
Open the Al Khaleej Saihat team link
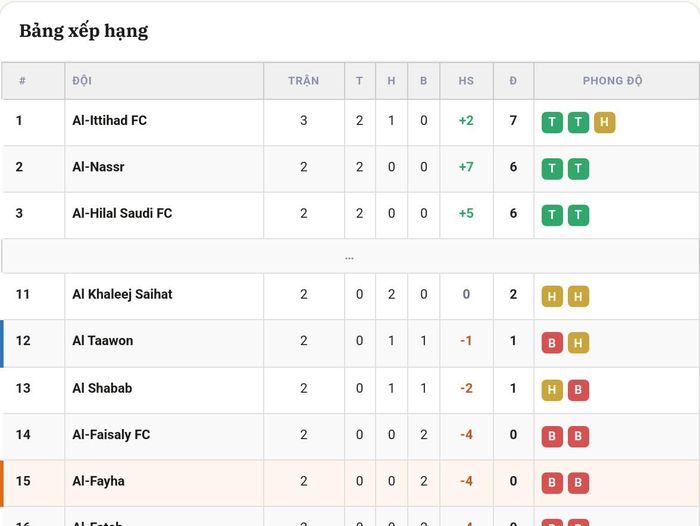tap(122, 294)
